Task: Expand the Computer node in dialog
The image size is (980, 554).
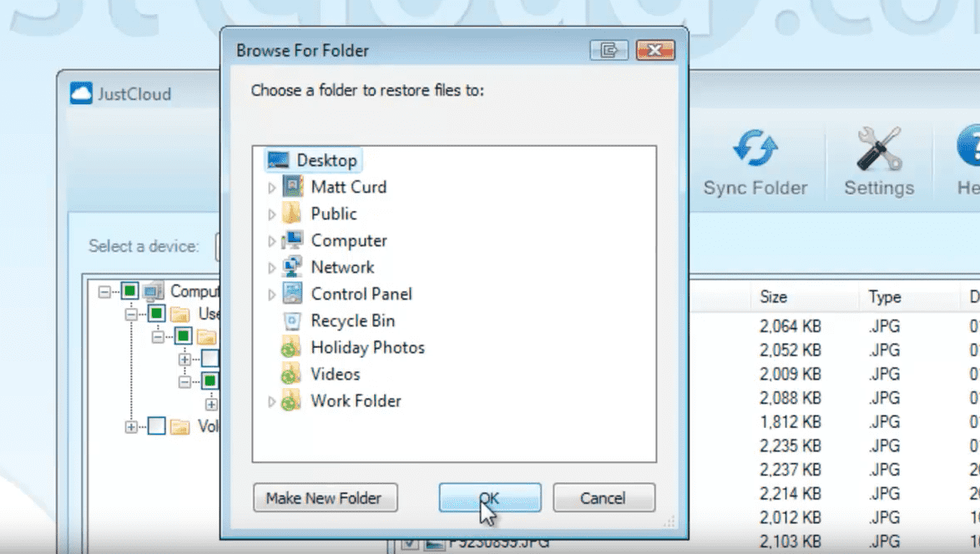Action: (271, 242)
